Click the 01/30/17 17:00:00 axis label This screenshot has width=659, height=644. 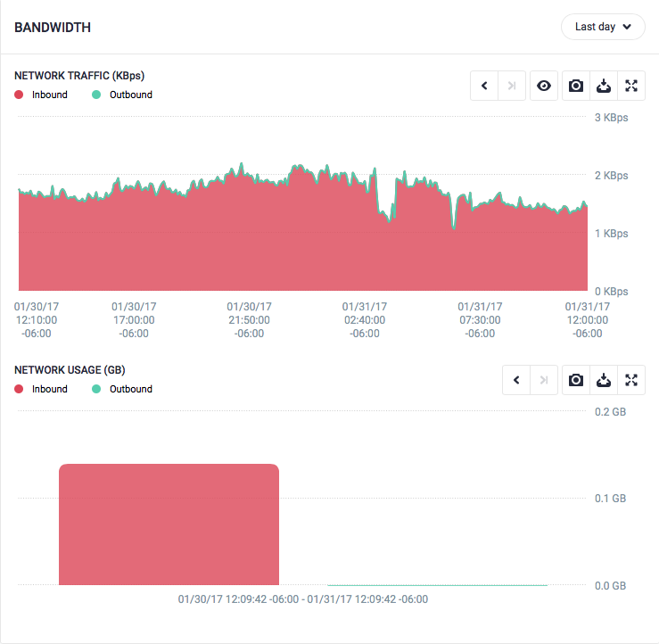coord(134,320)
